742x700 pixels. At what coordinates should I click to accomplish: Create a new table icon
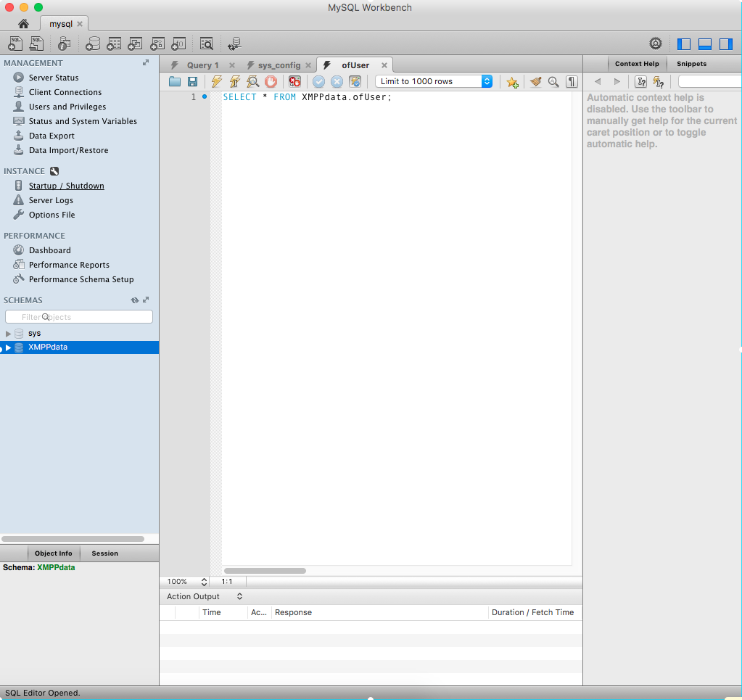point(114,44)
